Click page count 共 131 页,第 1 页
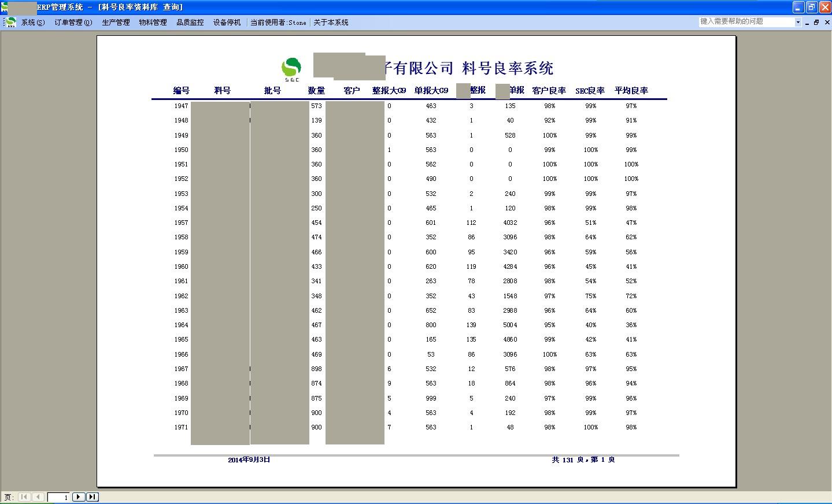 [583, 459]
